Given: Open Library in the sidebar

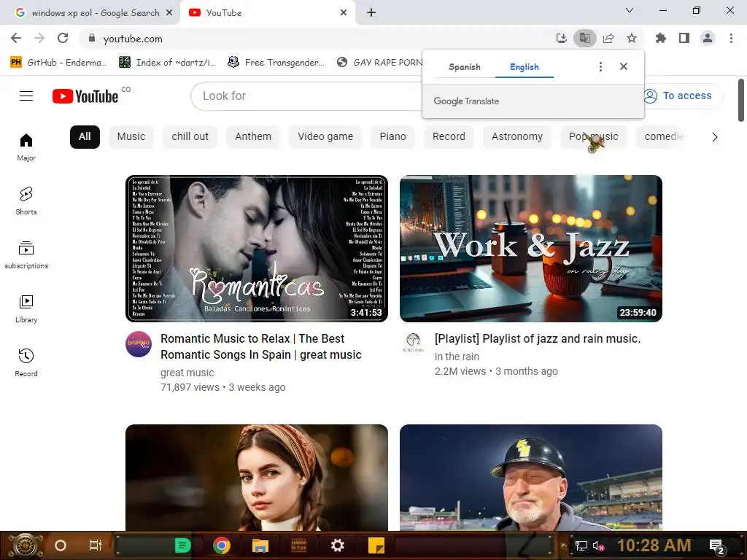Looking at the screenshot, I should [x=26, y=308].
